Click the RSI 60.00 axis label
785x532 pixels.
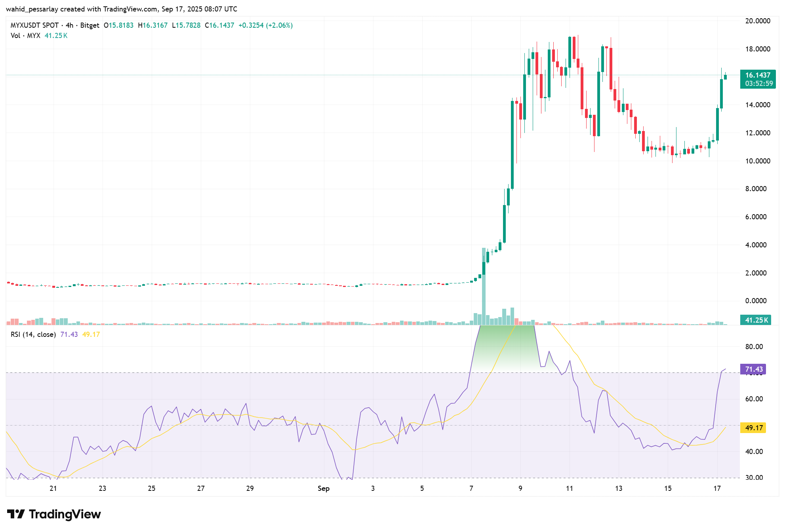[754, 399]
